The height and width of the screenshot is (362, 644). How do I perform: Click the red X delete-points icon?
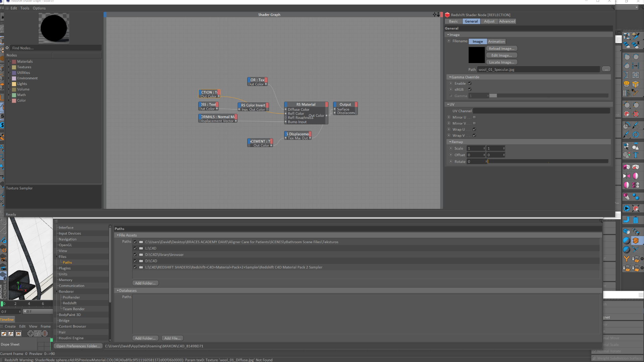point(636,114)
